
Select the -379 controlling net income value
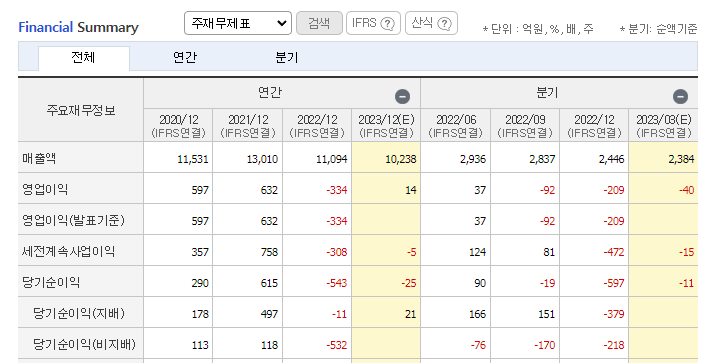coord(614,314)
